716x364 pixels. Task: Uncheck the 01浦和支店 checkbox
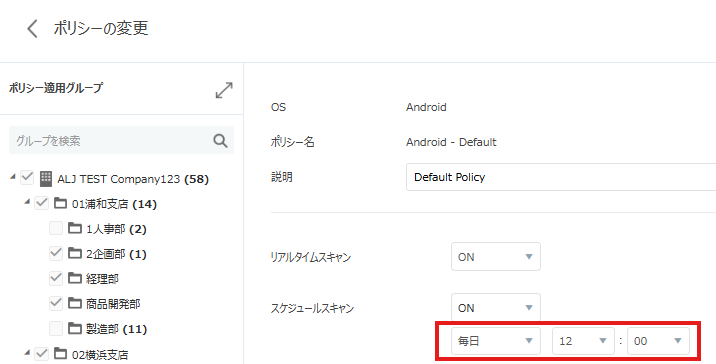coord(42,202)
